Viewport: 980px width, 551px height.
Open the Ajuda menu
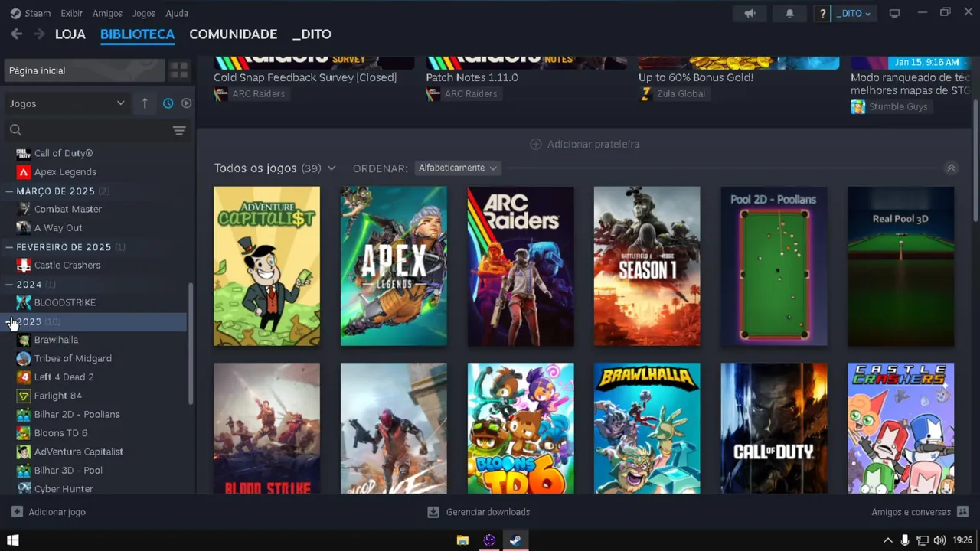tap(177, 13)
